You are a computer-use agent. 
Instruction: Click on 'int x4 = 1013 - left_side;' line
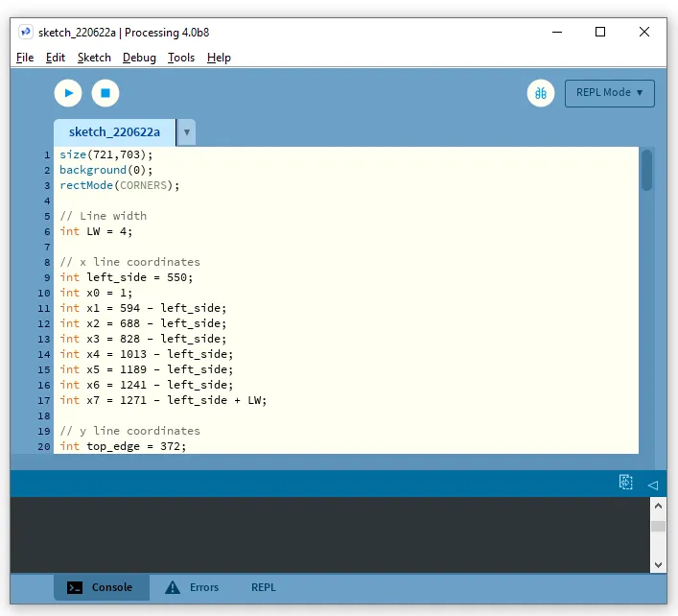147,354
